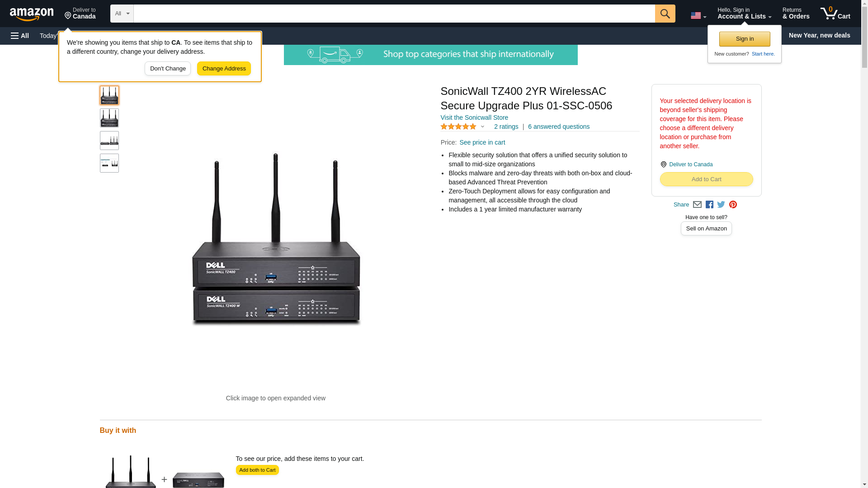Expand the star ratings breakdown arrow
Screen dimensions: 868x488
(482, 127)
